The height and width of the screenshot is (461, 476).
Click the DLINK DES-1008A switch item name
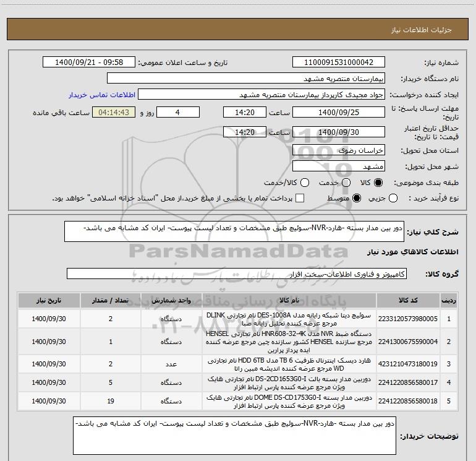[289, 319]
